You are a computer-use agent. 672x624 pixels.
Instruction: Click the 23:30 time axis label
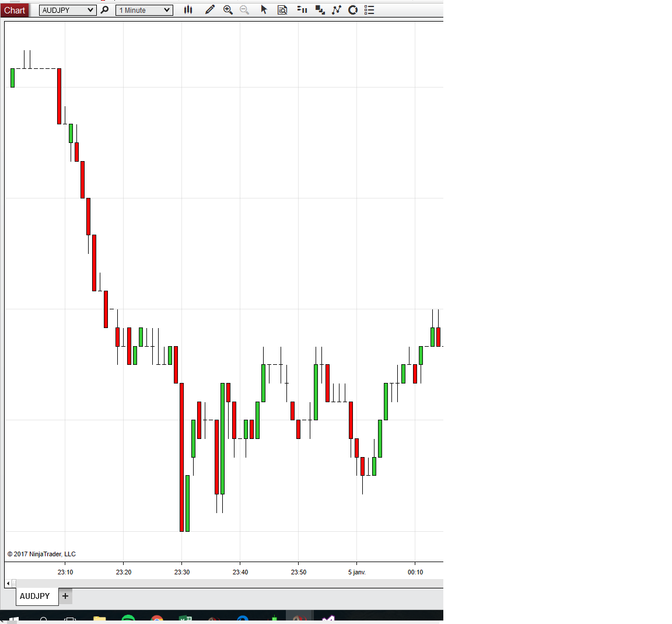tap(182, 572)
